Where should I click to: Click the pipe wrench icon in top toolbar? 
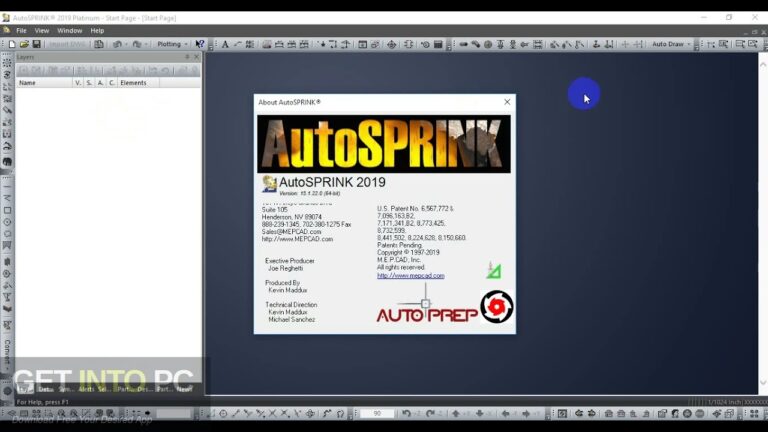click(x=476, y=45)
